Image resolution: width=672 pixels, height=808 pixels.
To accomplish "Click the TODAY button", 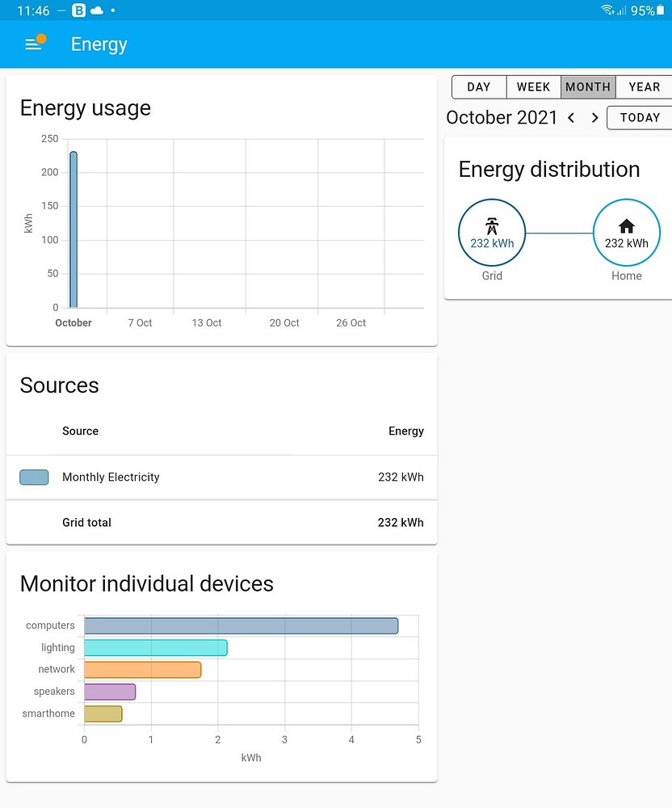I will click(640, 117).
